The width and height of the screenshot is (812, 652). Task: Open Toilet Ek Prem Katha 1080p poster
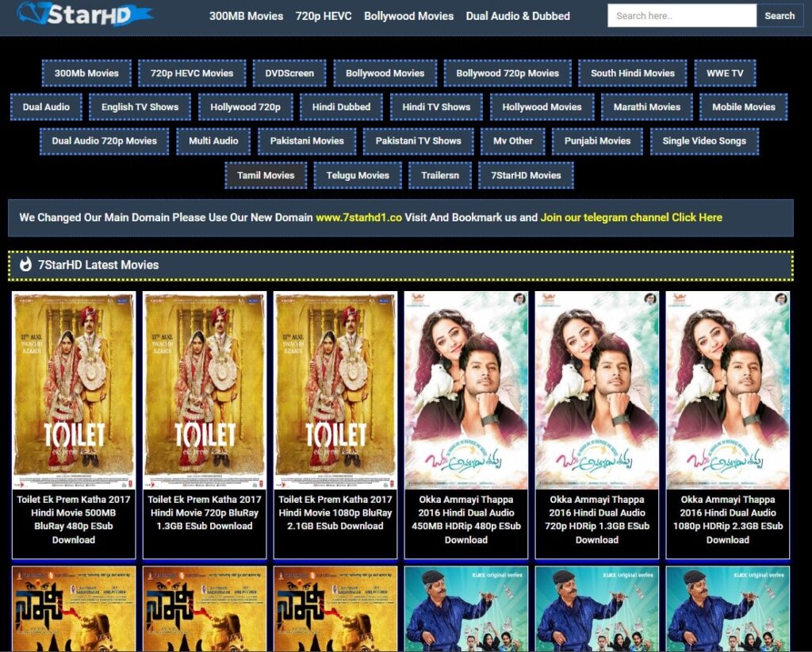(335, 390)
